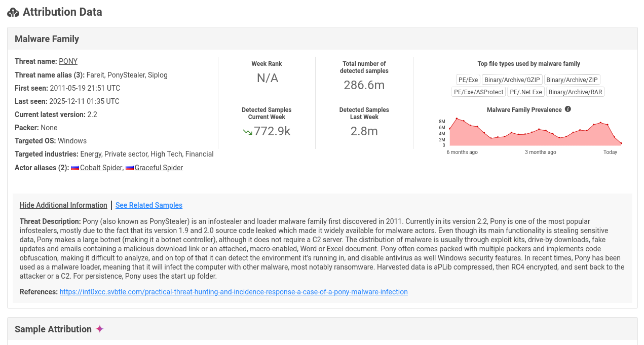Click the Russian flag before Graceful Spider
The image size is (644, 345).
click(129, 167)
